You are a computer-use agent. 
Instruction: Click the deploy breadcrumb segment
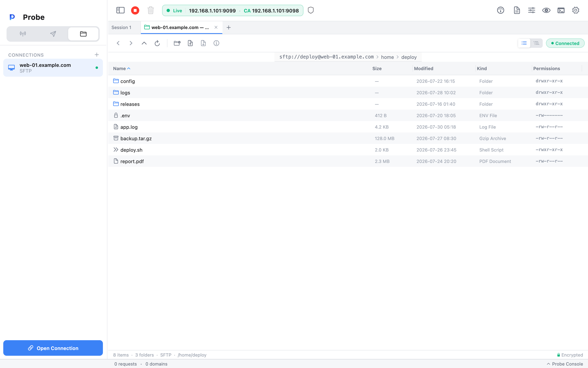pos(409,57)
